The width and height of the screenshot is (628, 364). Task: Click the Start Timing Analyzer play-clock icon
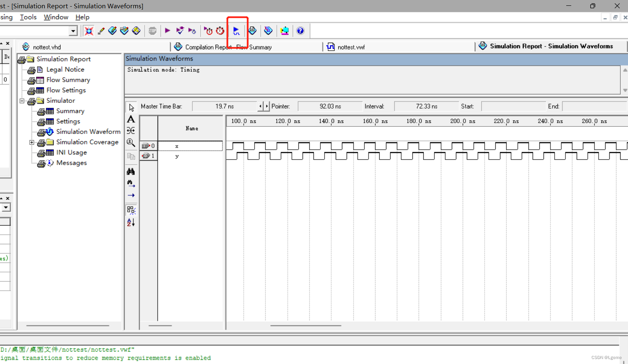pos(192,31)
